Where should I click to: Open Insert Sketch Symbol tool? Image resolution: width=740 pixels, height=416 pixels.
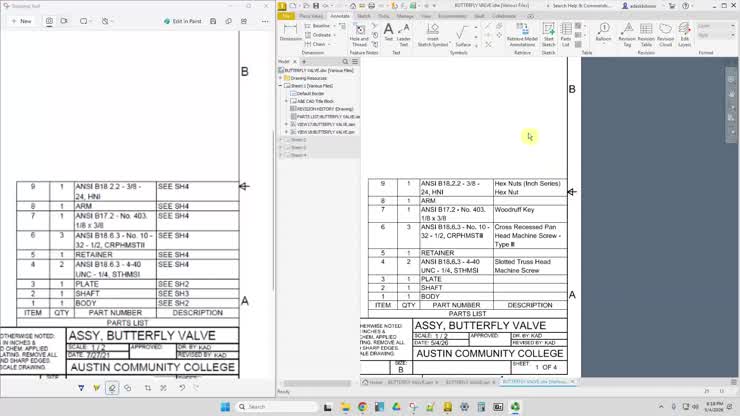coord(433,35)
